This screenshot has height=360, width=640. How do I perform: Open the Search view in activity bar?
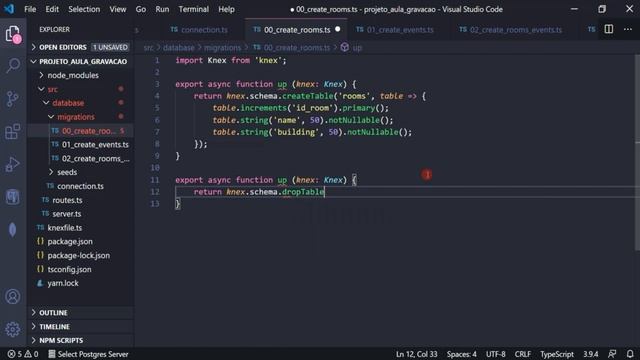coord(13,66)
